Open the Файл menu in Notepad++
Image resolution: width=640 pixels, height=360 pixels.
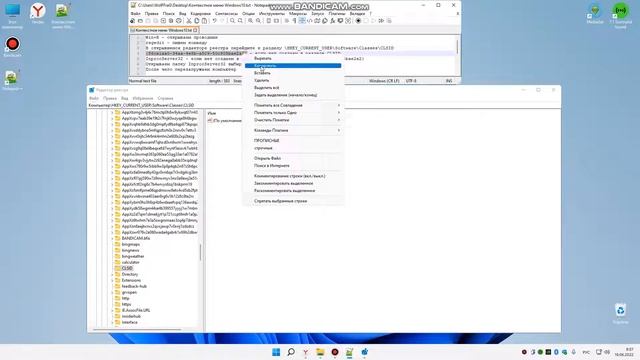pyautogui.click(x=136, y=13)
